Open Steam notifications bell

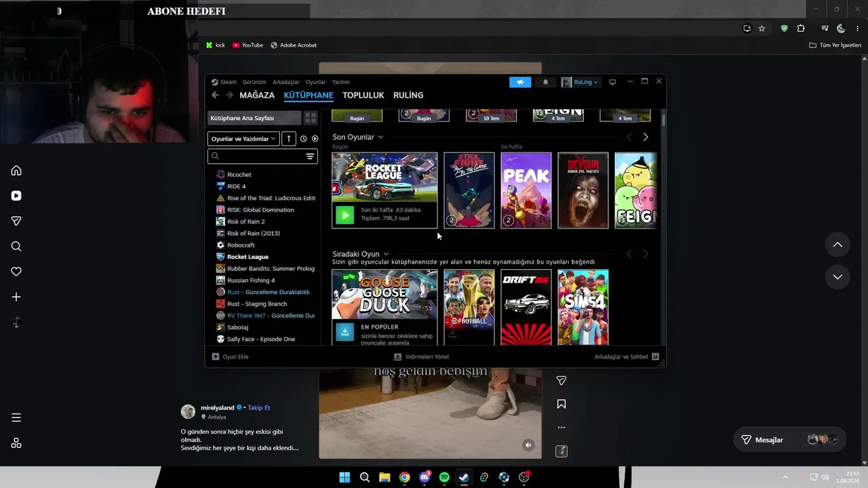(546, 82)
